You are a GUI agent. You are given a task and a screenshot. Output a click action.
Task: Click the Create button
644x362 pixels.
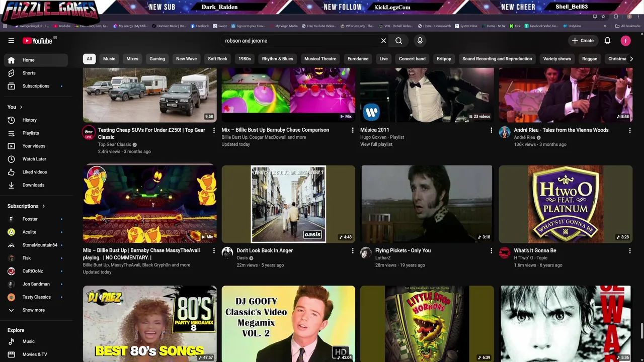583,41
